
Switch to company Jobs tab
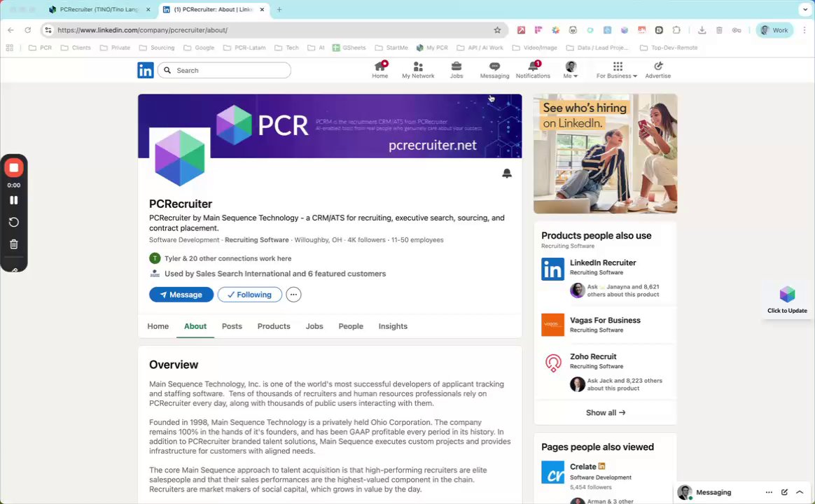[x=314, y=326]
